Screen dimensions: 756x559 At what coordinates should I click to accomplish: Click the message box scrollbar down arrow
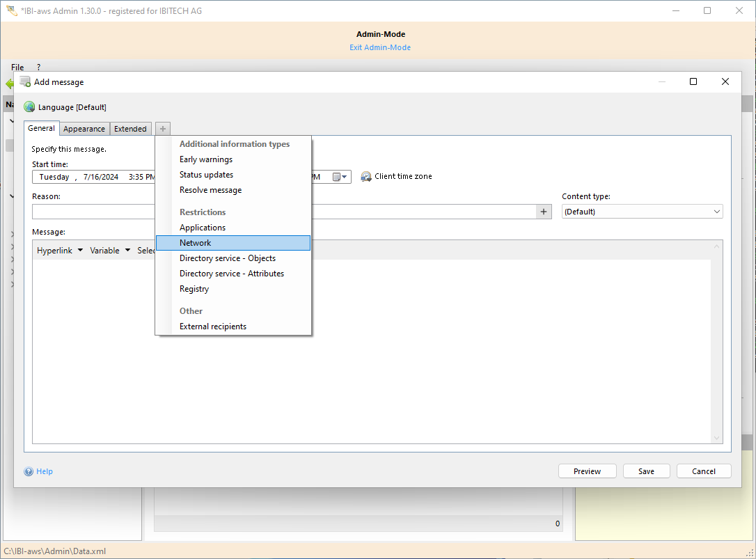[x=716, y=438]
